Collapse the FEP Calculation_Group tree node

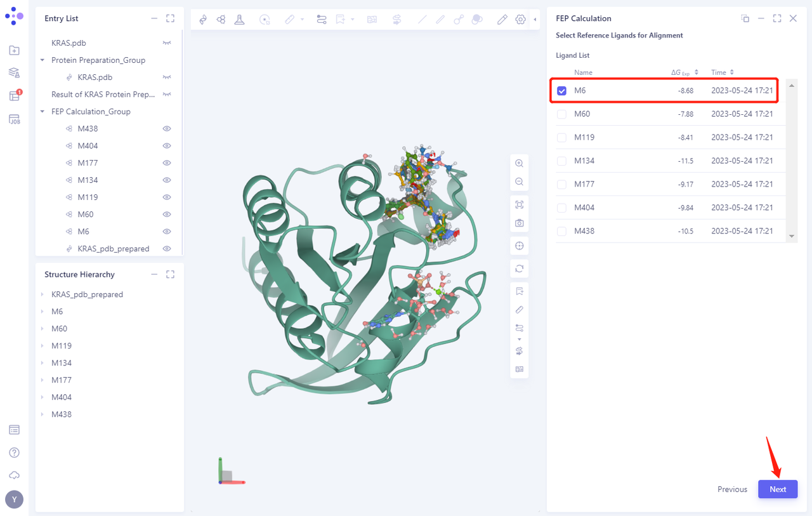coord(43,112)
